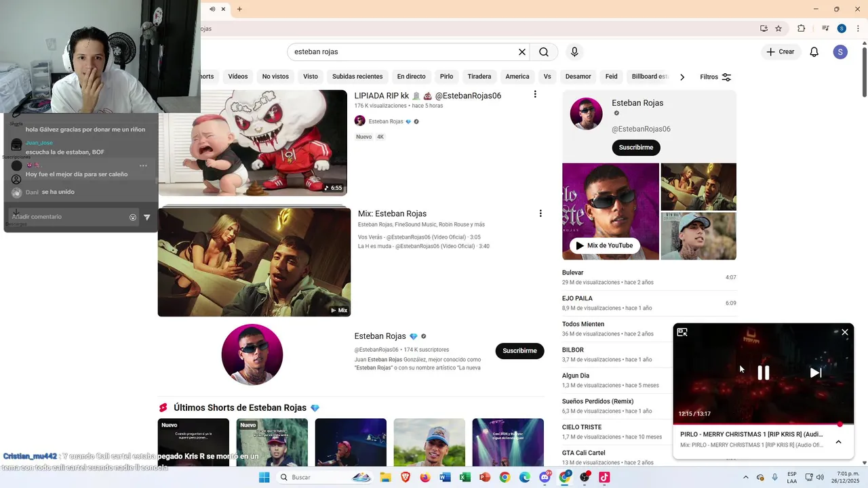Skip to next video in miniplayer
The height and width of the screenshot is (488, 868).
pyautogui.click(x=816, y=373)
